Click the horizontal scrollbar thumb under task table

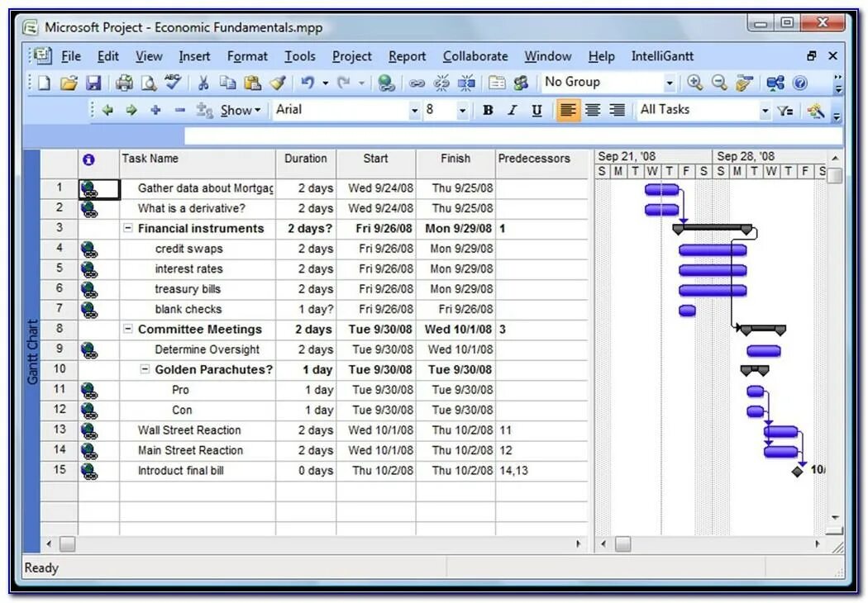click(x=68, y=544)
